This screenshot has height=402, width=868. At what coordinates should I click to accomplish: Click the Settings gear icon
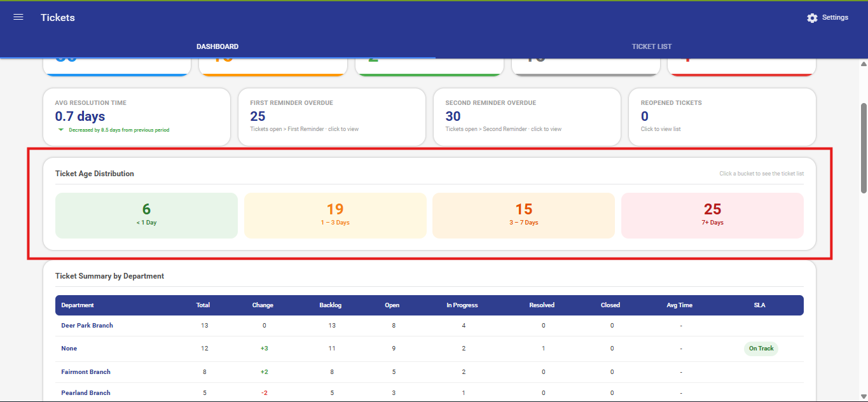812,18
